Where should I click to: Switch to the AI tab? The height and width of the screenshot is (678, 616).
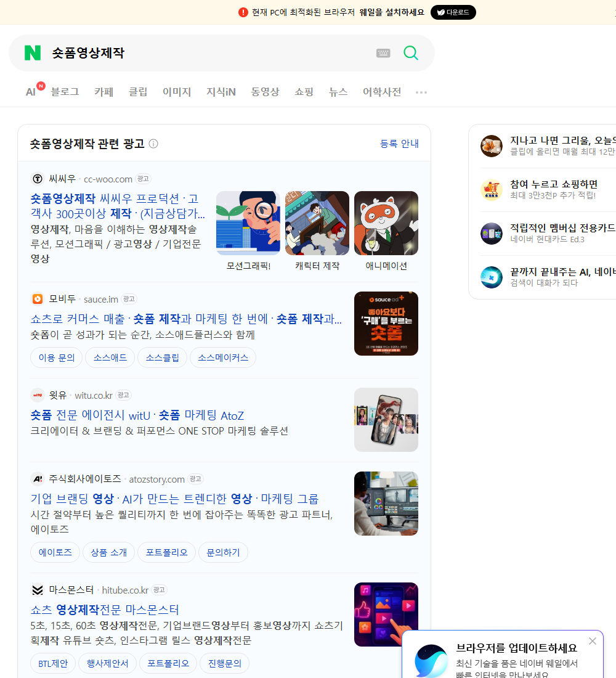click(x=31, y=92)
